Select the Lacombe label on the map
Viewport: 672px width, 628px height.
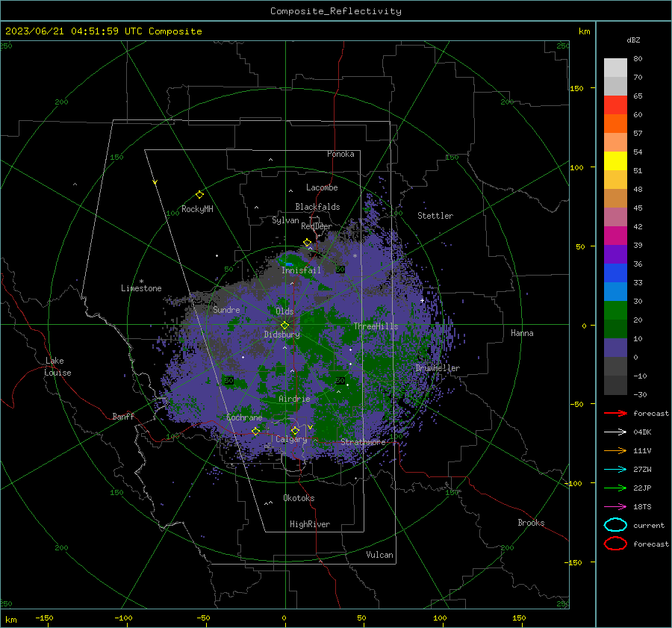pos(322,187)
